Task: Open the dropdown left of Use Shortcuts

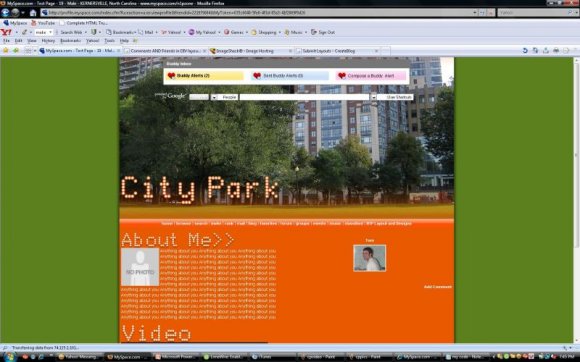Action: (x=374, y=97)
